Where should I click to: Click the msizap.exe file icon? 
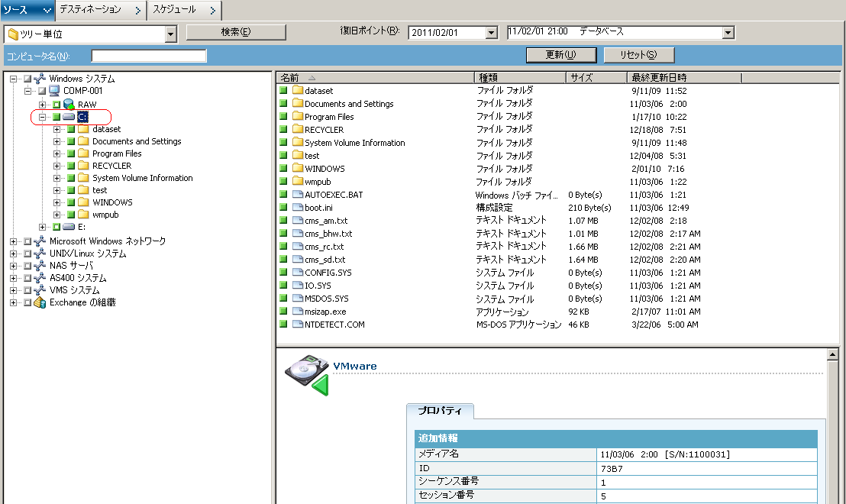(297, 312)
